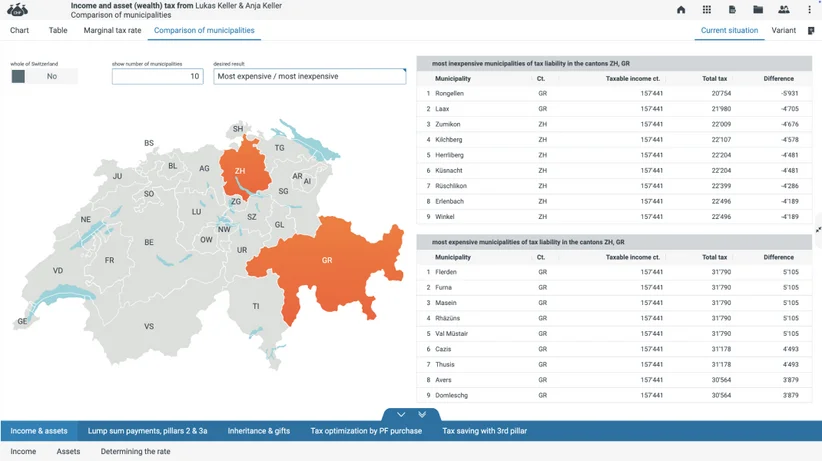Open the three-dot more menu
The width and height of the screenshot is (822, 461).
[809, 9]
